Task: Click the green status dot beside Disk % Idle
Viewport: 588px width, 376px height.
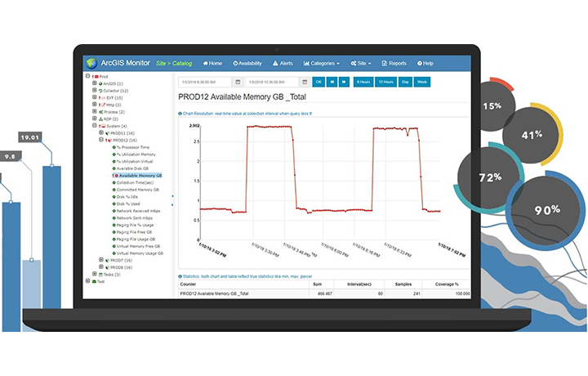Action: pyautogui.click(x=114, y=197)
